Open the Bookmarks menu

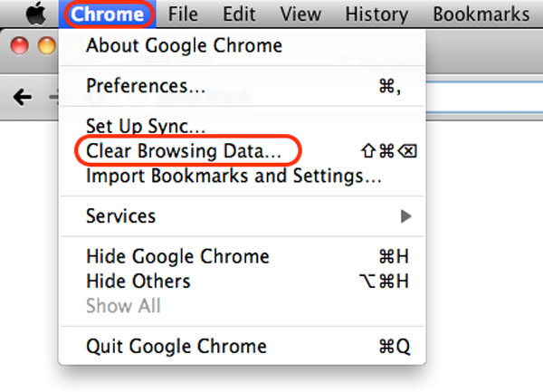(481, 14)
